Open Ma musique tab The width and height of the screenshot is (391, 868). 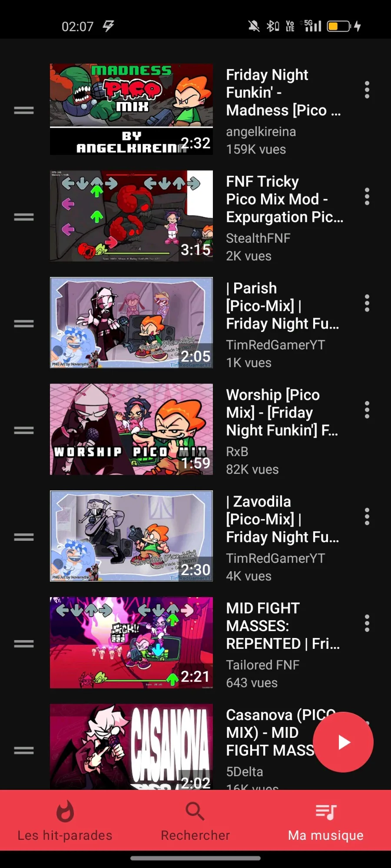326,821
